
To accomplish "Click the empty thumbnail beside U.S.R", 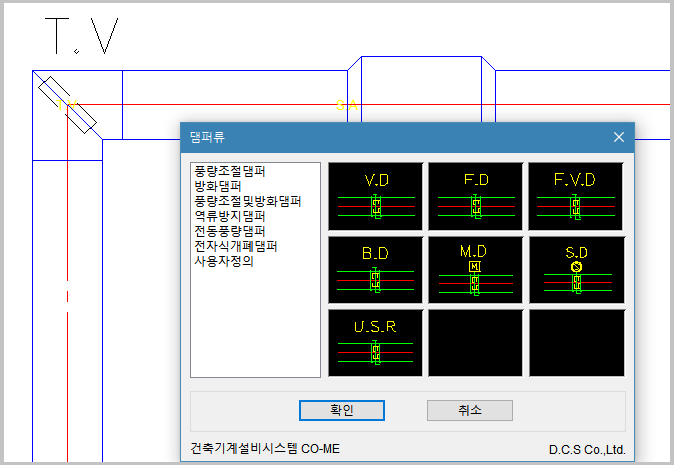I will [x=476, y=343].
